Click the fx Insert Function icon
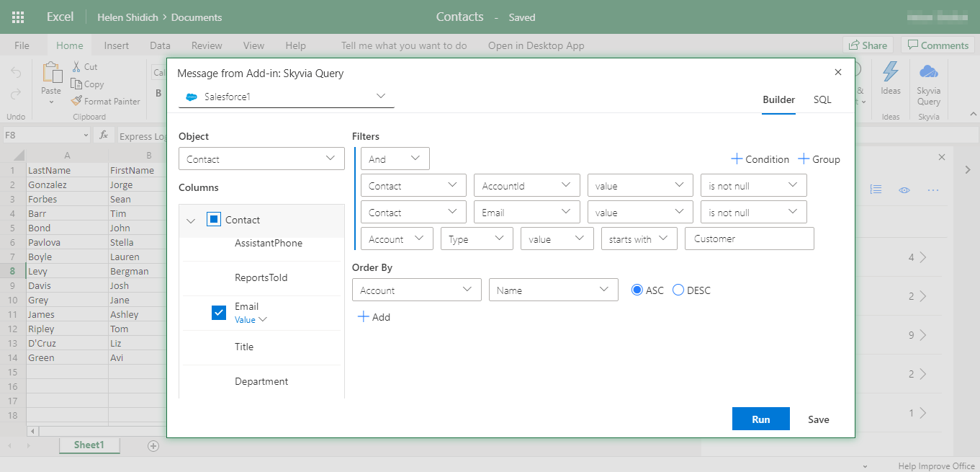Screen dimensions: 980x472 [103, 135]
